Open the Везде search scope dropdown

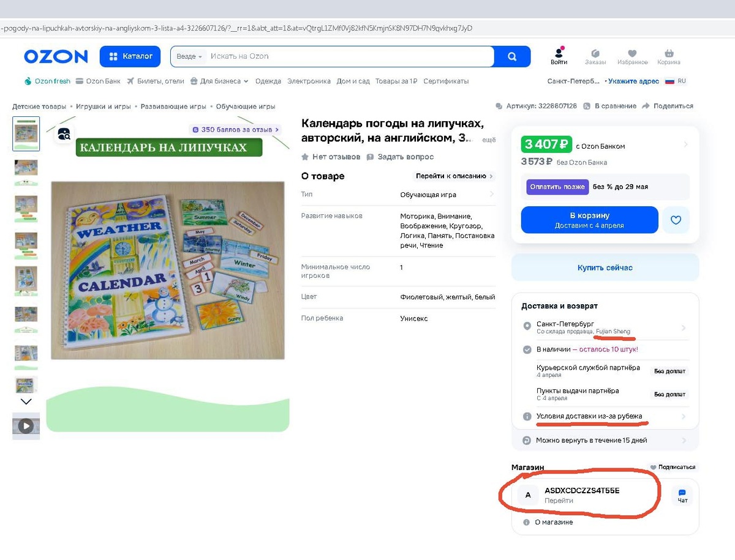point(188,56)
